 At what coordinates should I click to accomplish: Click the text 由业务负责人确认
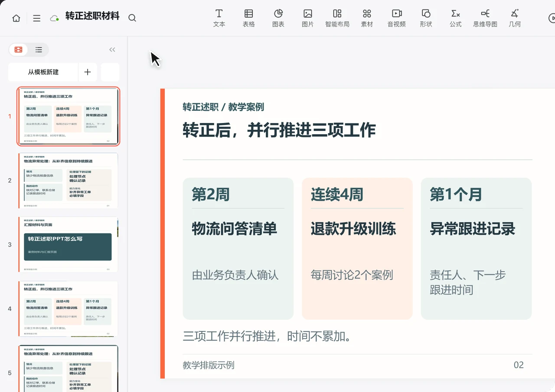[235, 275]
